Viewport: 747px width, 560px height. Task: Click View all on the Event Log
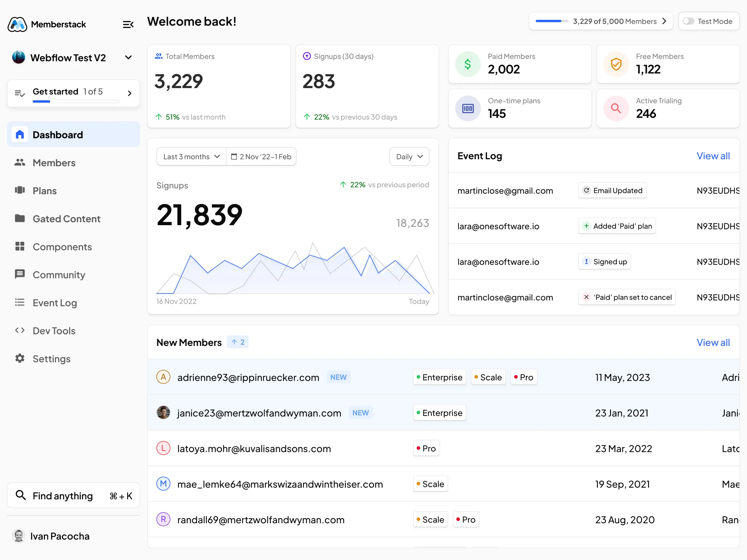click(x=713, y=156)
